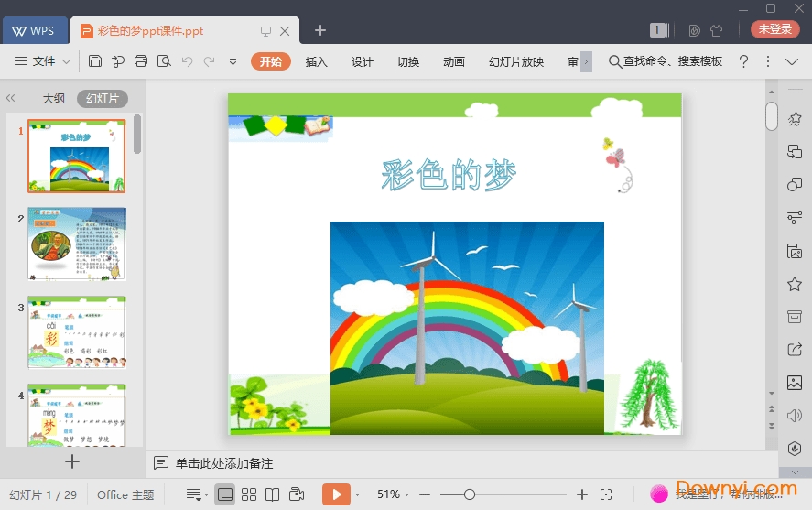Screen dimensions: 812x510
Task: Select the 开始 ribbon tab
Action: (x=271, y=61)
